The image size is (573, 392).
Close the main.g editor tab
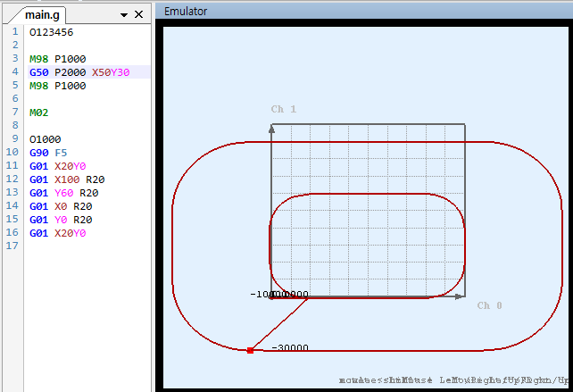pyautogui.click(x=138, y=15)
